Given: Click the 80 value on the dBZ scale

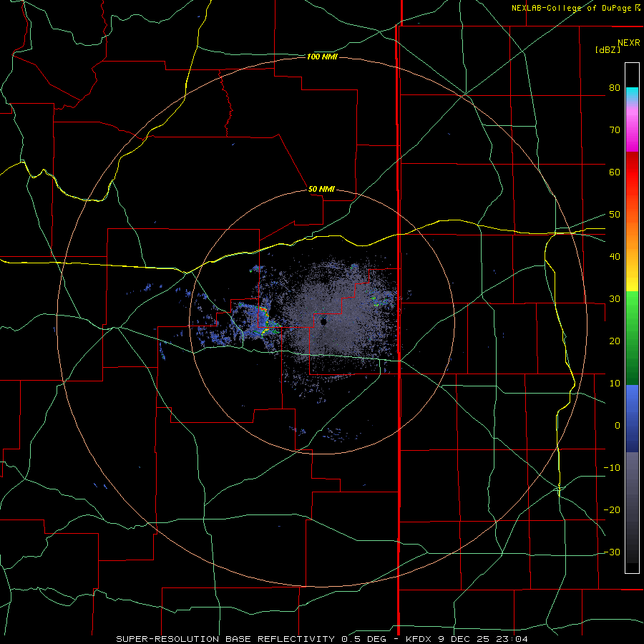Looking at the screenshot, I should click(x=615, y=88).
